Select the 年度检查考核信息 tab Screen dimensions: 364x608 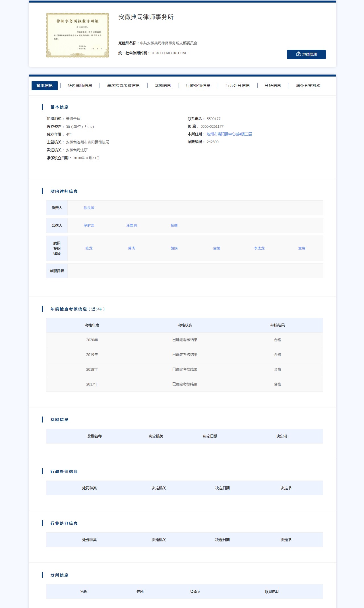click(x=123, y=86)
